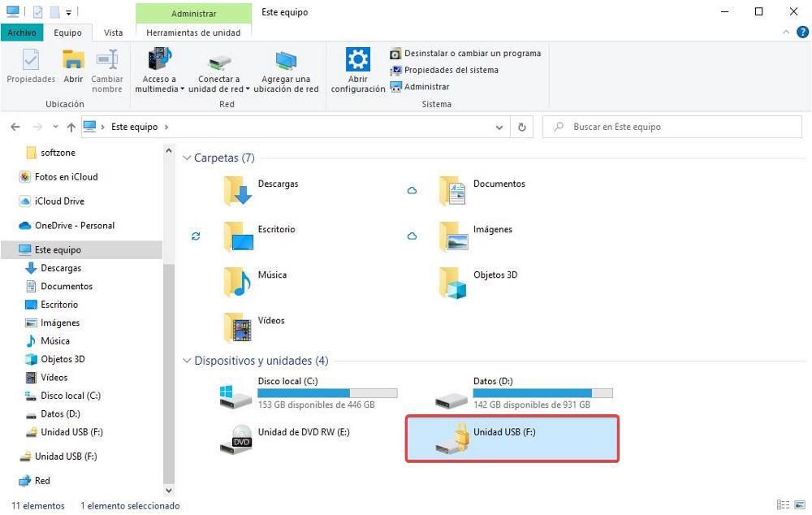This screenshot has height=515, width=812.
Task: Open the Documentos folder icon
Action: (x=452, y=191)
